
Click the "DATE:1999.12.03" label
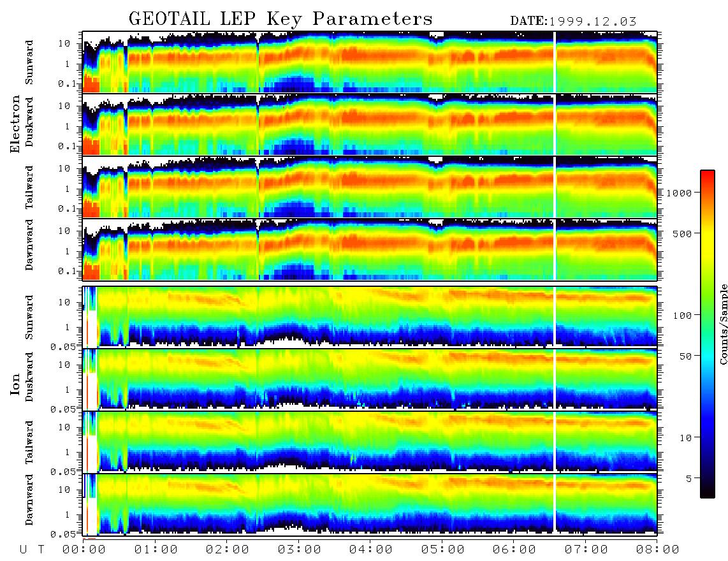(x=573, y=22)
